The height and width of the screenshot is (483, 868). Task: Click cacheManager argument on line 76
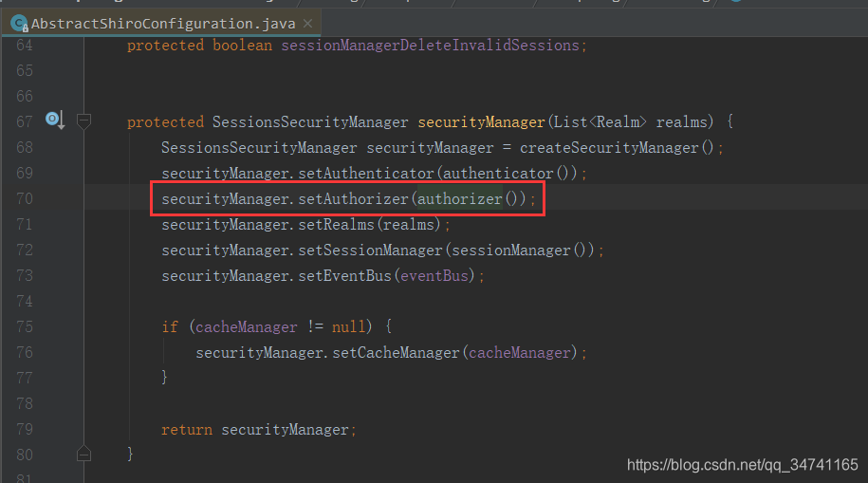(519, 352)
